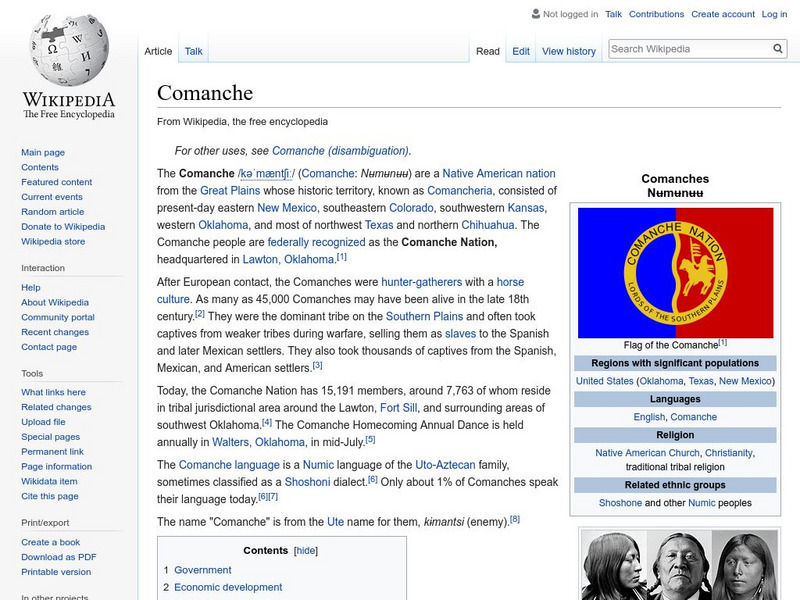This screenshot has height=600, width=800.
Task: Open the slaves link
Action: click(x=460, y=334)
